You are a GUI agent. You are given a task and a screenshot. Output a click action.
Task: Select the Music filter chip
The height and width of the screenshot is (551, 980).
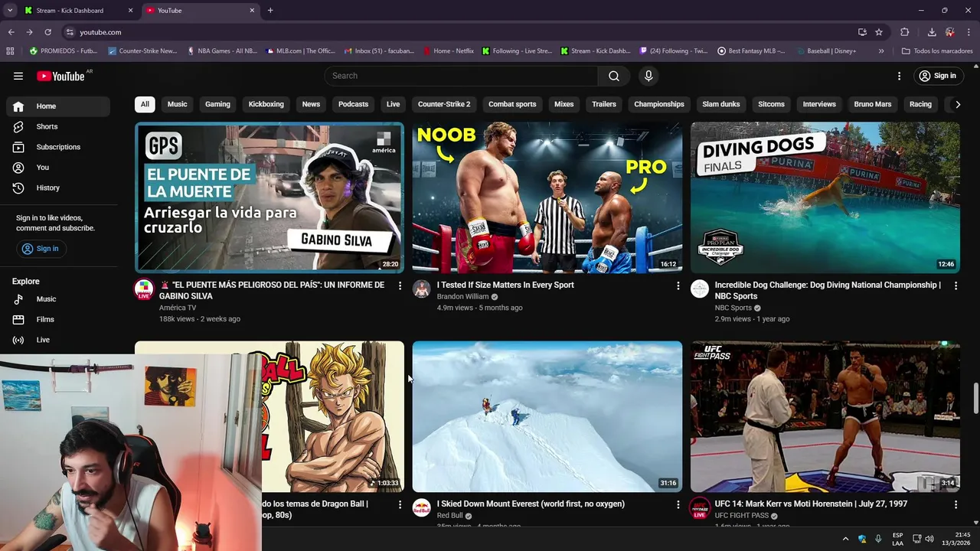click(x=177, y=104)
